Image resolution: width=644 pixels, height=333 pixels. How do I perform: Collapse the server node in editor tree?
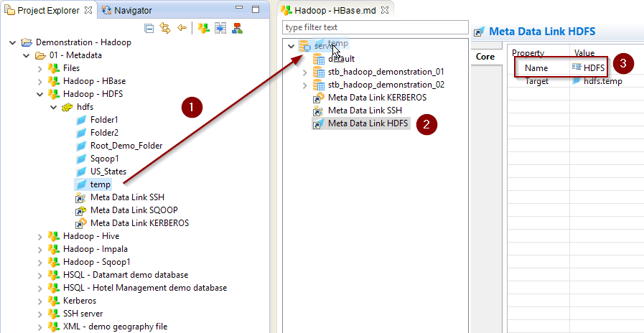(291, 46)
